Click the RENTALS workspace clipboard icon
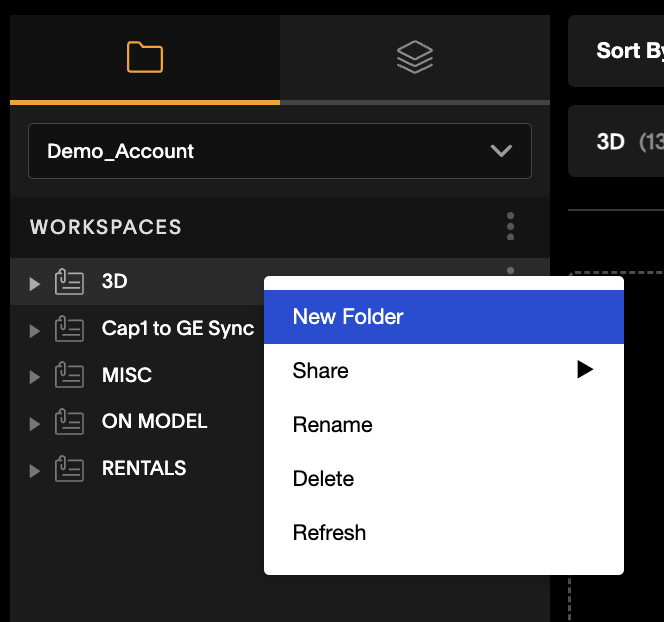Image resolution: width=664 pixels, height=622 pixels. 69,468
